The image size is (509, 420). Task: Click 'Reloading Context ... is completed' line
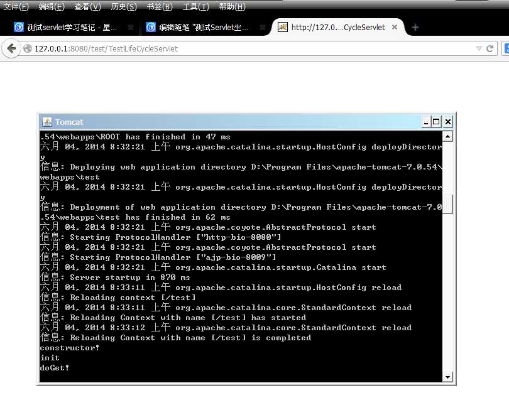click(175, 338)
